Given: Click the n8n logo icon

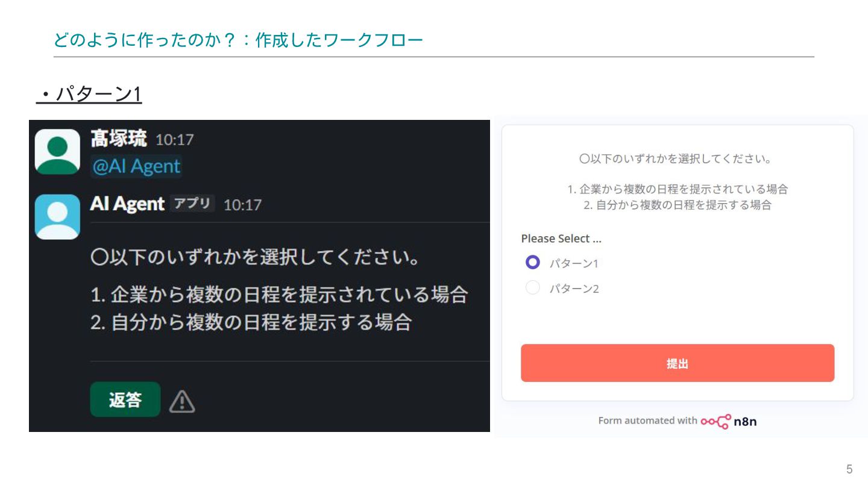Looking at the screenshot, I should point(716,421).
